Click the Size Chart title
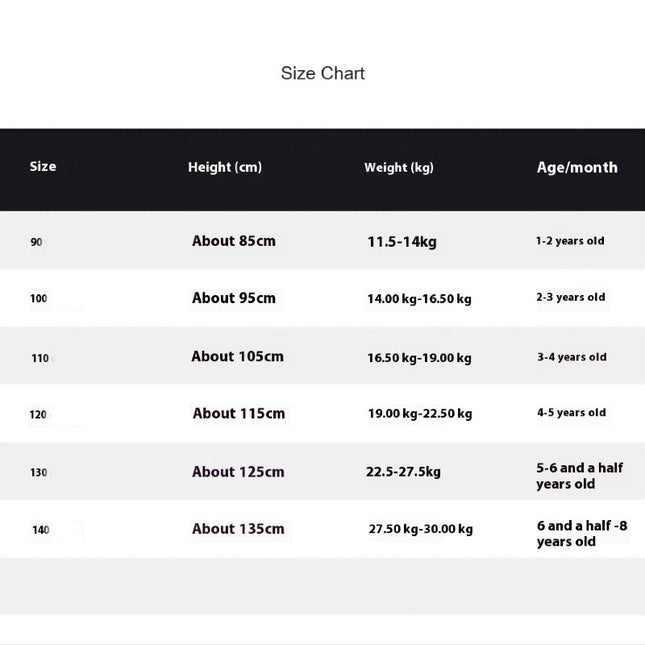Viewport: 645px width, 645px height. 322,74
